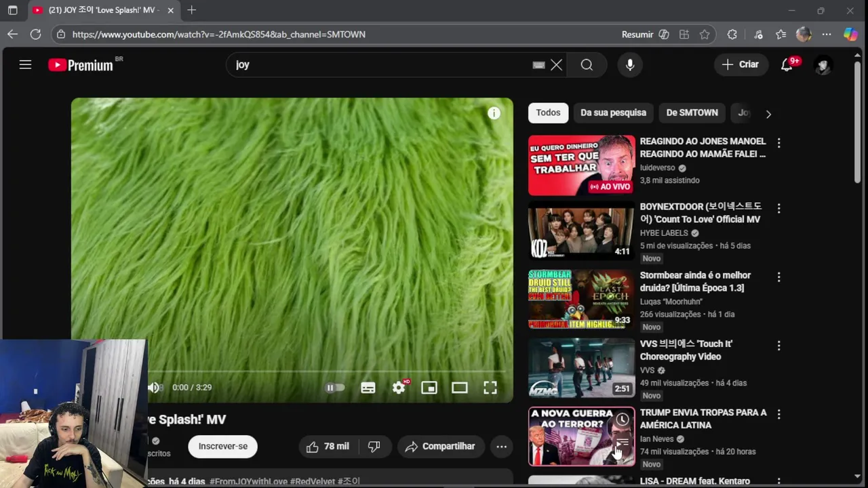Enter full screen video
Screen dimensions: 868x488
coord(490,388)
